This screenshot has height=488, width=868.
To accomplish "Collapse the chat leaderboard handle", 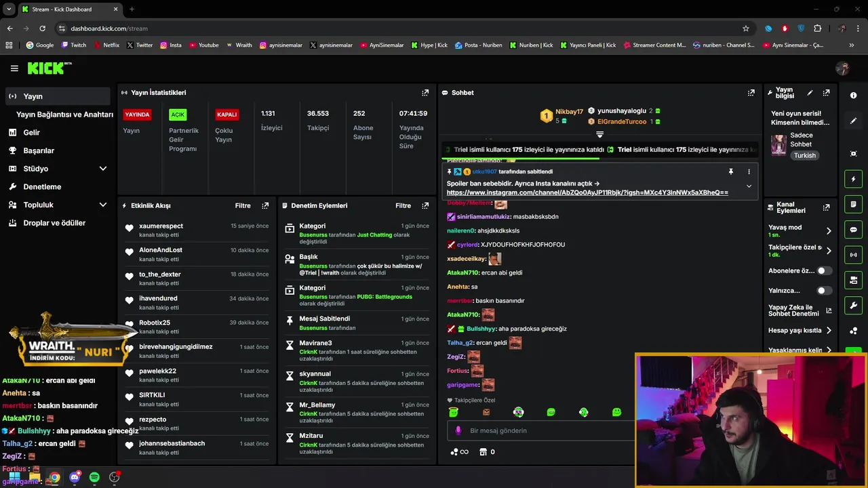I will pos(599,135).
